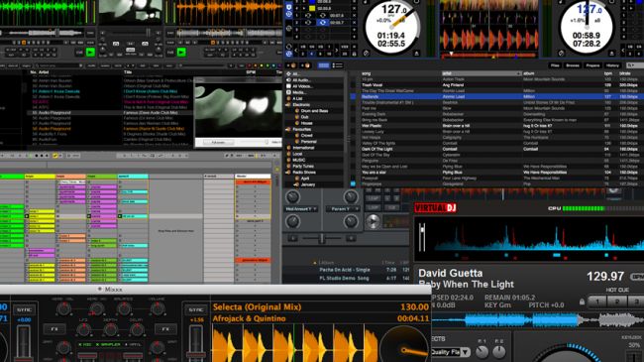The width and height of the screenshot is (644, 362).
Task: Open the Prepare tab in the library
Action: [x=592, y=65]
